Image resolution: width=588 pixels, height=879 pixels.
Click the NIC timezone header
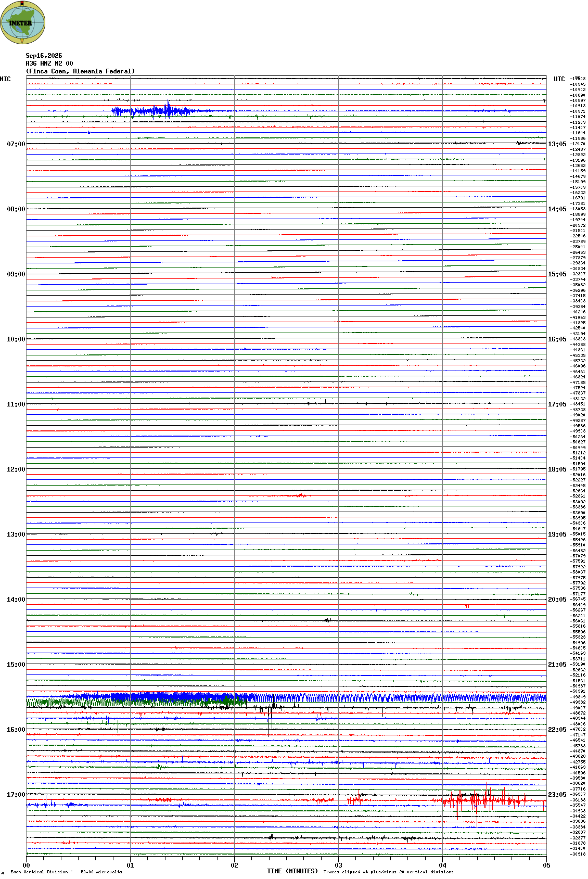pos(5,79)
